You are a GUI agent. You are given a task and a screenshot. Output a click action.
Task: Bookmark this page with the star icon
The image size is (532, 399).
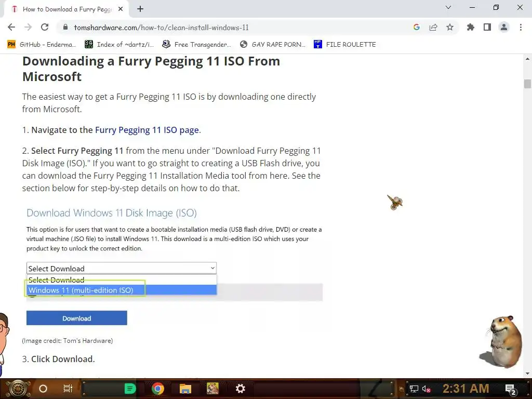point(450,27)
